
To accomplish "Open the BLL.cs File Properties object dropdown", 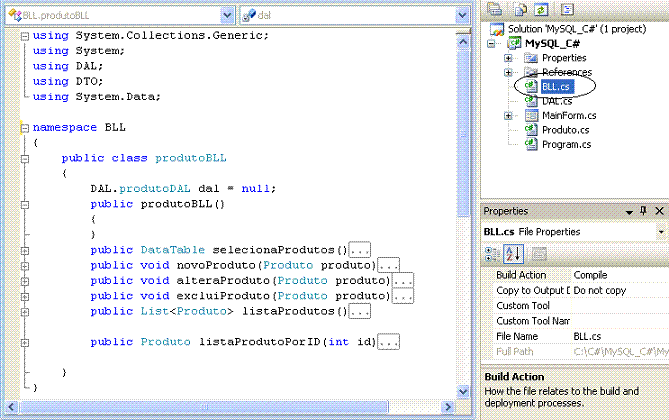I will pos(661,232).
